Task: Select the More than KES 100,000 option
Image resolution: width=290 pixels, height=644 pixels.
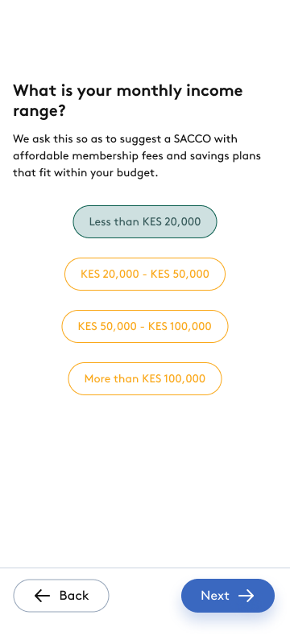Action: tap(145, 378)
